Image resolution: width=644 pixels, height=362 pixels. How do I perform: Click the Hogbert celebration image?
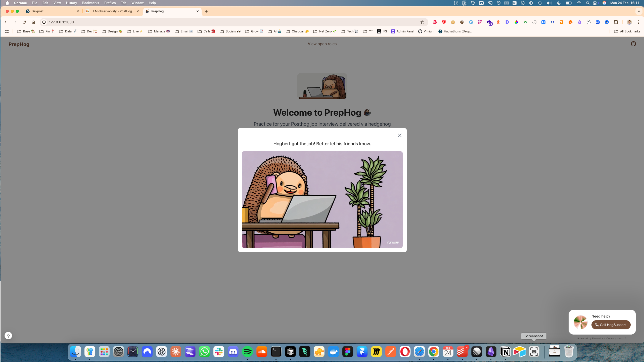pos(322,199)
